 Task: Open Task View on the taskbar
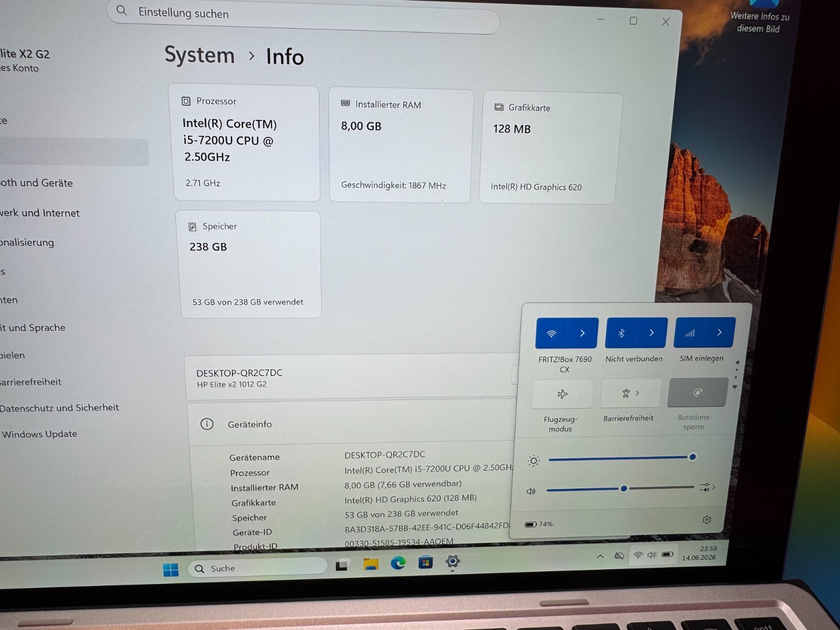pyautogui.click(x=342, y=566)
